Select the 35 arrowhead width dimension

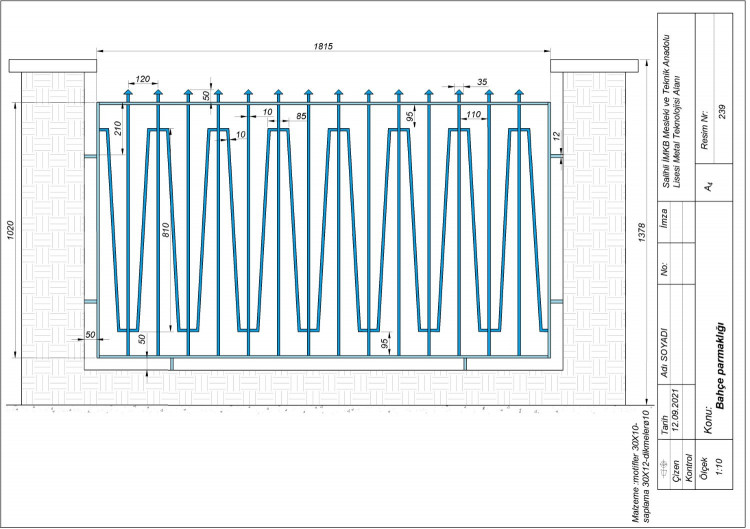[x=482, y=81]
